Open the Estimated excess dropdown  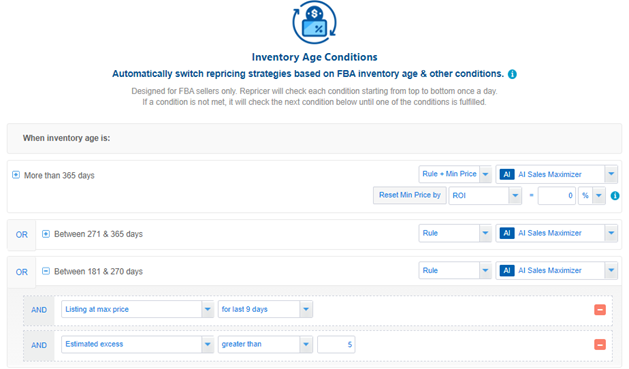tap(137, 344)
